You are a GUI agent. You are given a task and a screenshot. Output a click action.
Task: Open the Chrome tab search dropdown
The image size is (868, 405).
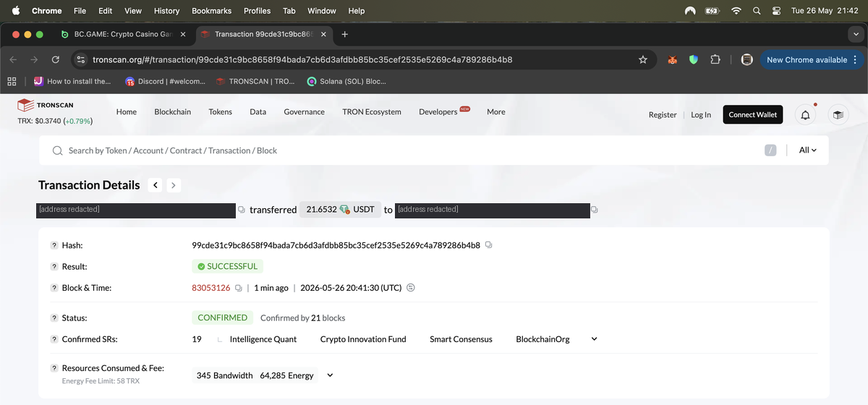click(856, 34)
